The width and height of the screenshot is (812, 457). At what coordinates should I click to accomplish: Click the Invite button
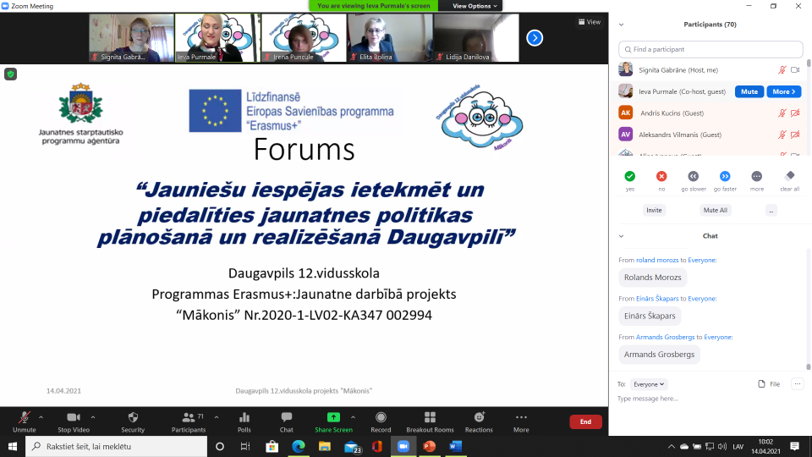pyautogui.click(x=654, y=210)
